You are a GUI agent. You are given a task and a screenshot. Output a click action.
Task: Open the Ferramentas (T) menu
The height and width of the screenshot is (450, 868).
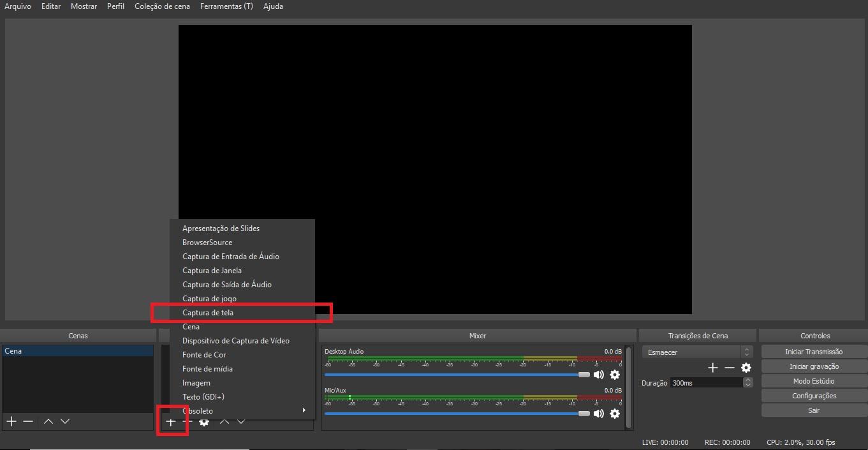(226, 6)
